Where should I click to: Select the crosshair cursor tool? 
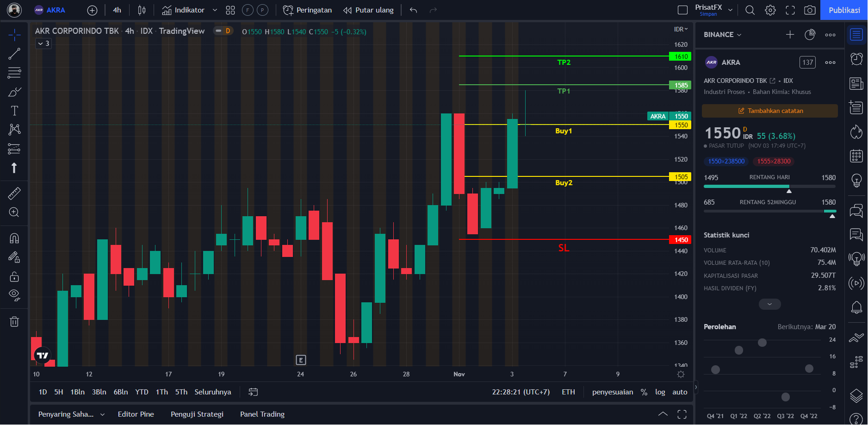pyautogui.click(x=14, y=35)
